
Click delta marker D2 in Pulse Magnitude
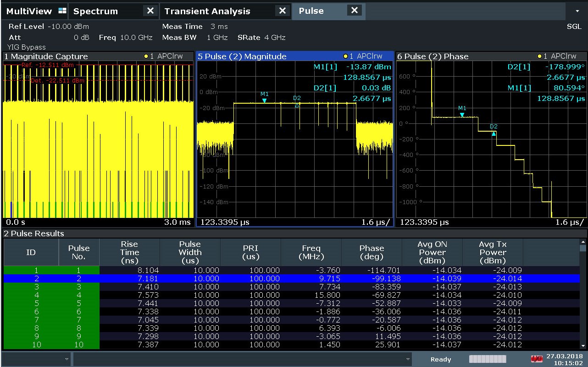[297, 104]
